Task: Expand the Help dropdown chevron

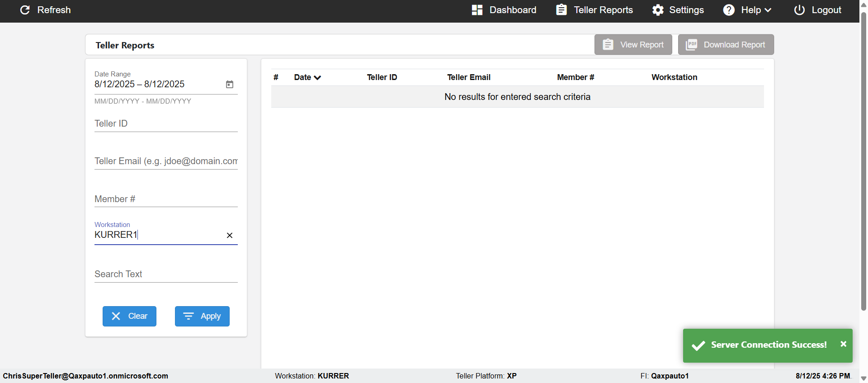Action: (x=768, y=10)
